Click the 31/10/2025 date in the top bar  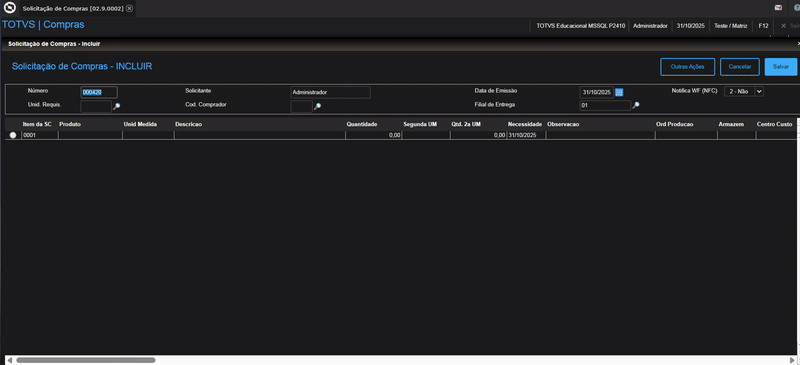(691, 26)
